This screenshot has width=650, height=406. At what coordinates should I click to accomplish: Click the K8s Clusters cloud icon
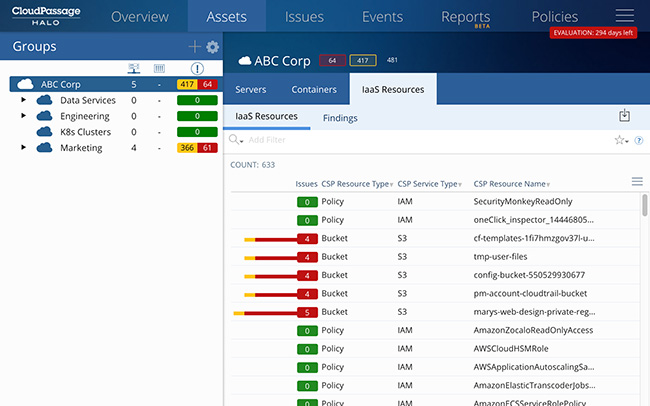(x=44, y=132)
